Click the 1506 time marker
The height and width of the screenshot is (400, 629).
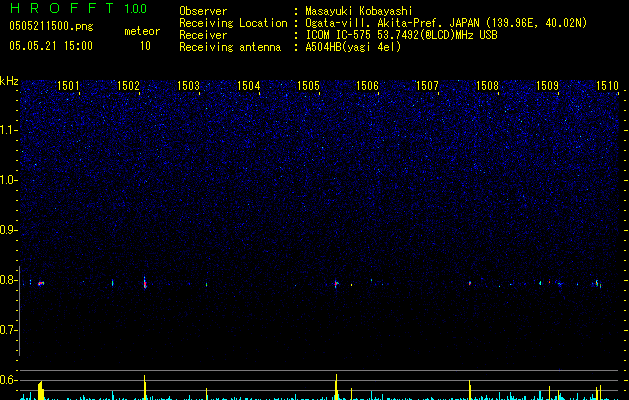[367, 85]
